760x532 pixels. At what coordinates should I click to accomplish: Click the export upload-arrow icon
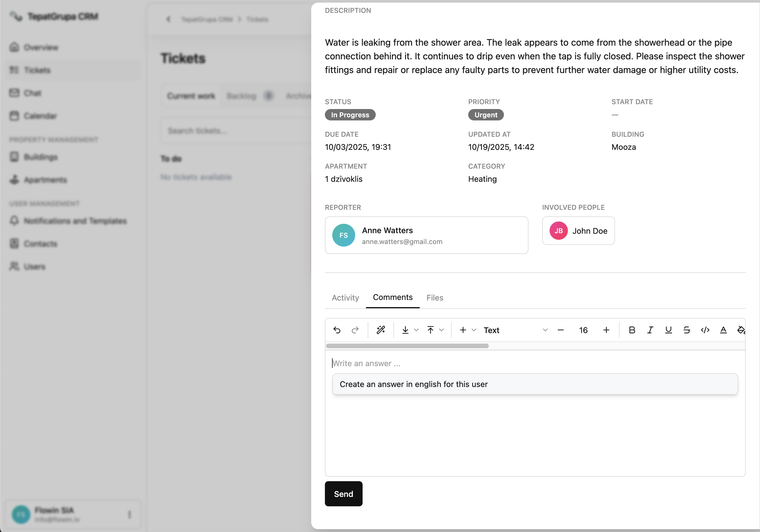430,330
